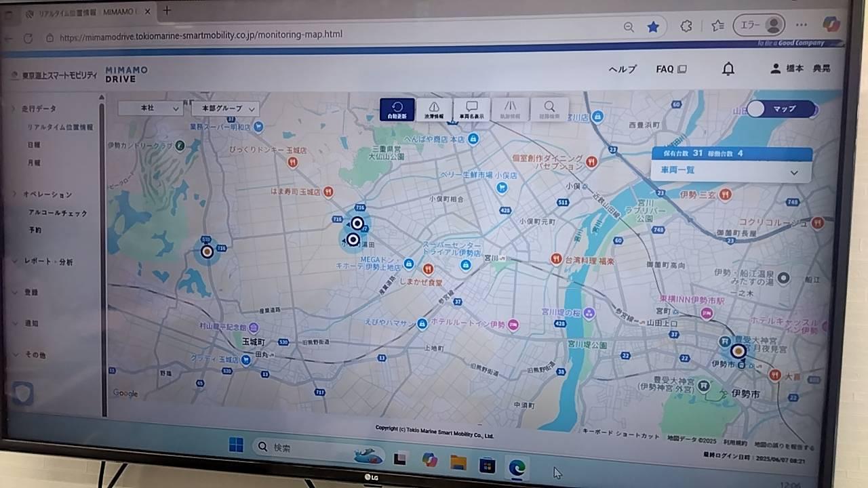Click the びっくりドンキー玉城店 restaurant pin

[292, 162]
